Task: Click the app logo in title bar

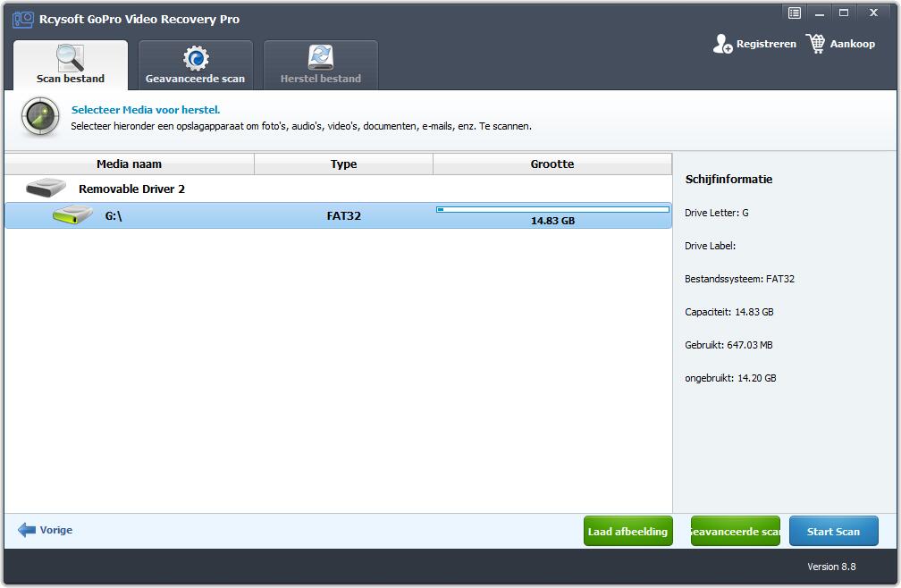Action: coord(22,19)
